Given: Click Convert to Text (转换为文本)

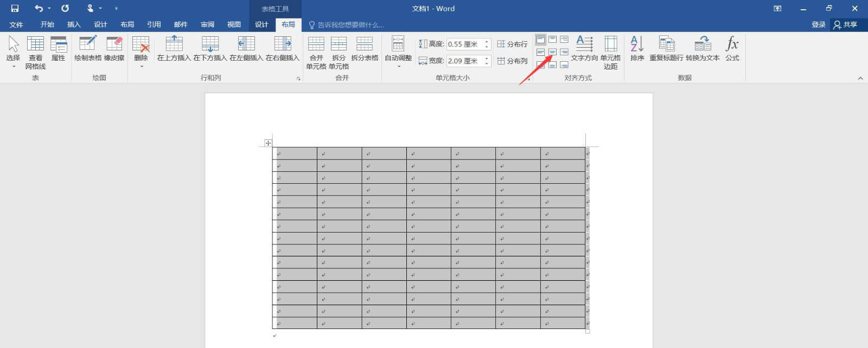Looking at the screenshot, I should point(703,49).
